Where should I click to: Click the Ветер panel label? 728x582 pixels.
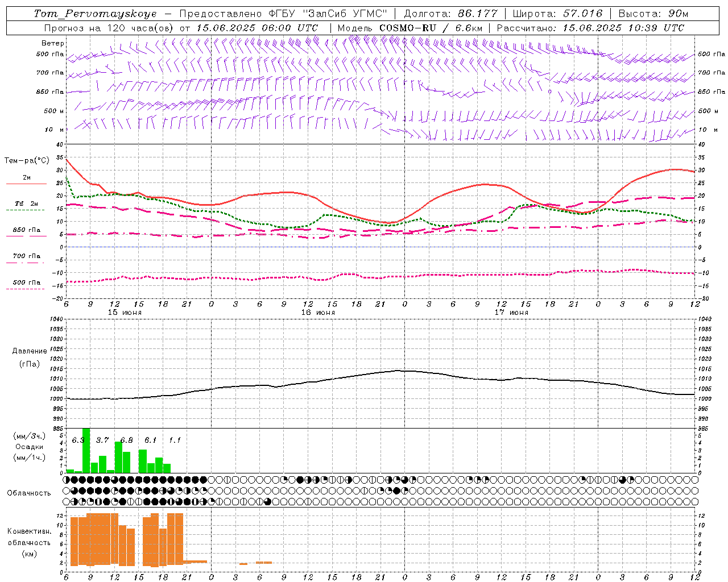click(53, 43)
